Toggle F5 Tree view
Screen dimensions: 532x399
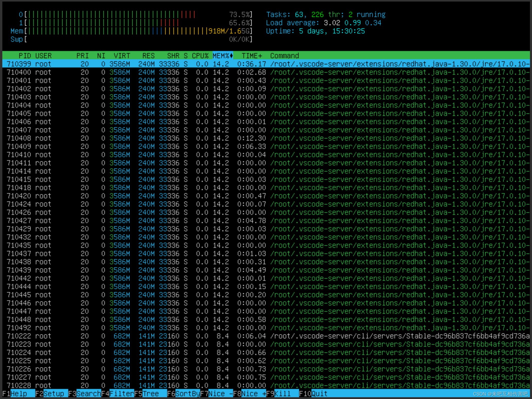point(150,394)
